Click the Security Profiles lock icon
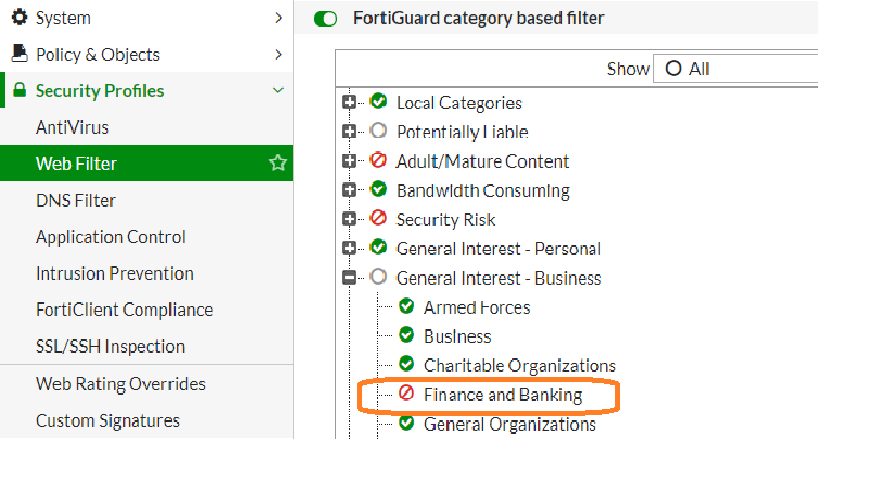Screen dimensions: 887x487 point(19,91)
